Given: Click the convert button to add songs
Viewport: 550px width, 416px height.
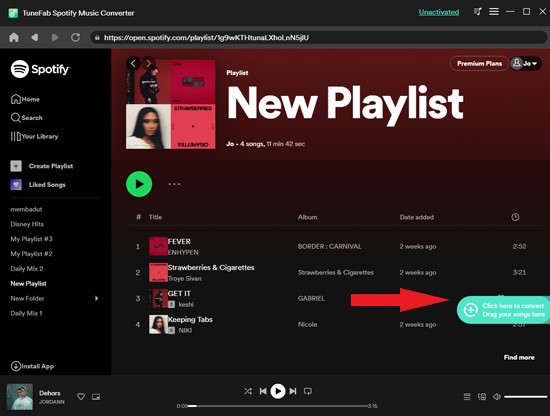Looking at the screenshot, I should coord(503,310).
